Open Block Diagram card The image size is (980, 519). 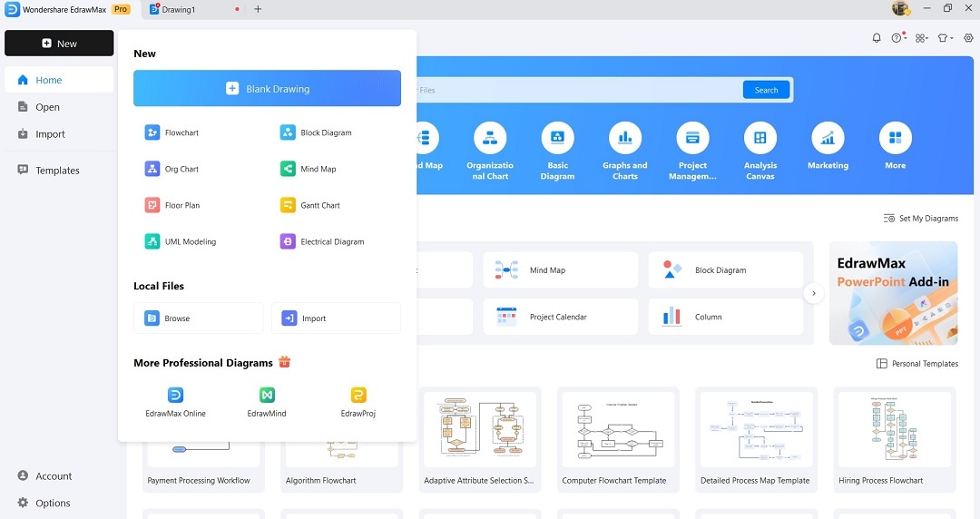tap(726, 270)
